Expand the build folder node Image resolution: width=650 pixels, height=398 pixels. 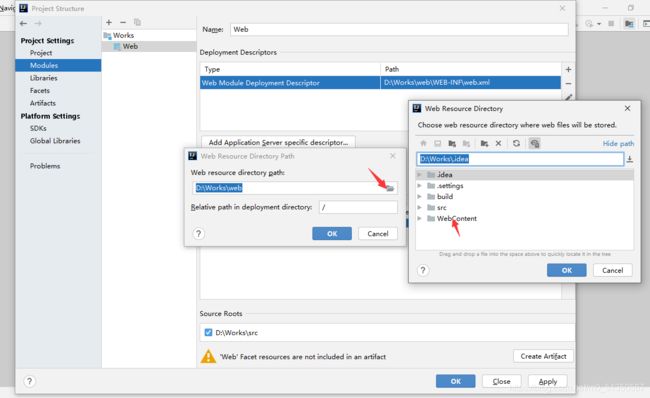420,197
